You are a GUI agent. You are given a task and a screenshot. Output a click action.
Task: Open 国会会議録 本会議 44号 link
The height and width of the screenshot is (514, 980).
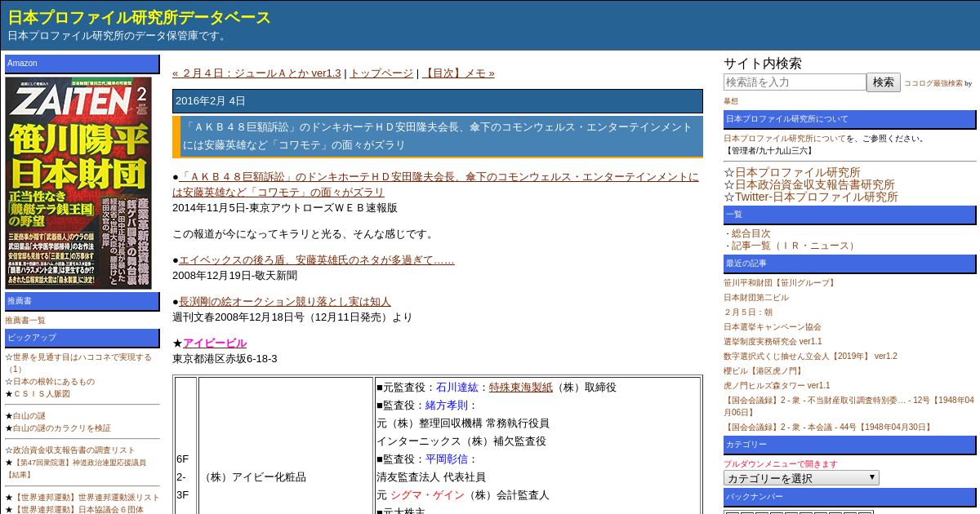pyautogui.click(x=828, y=428)
